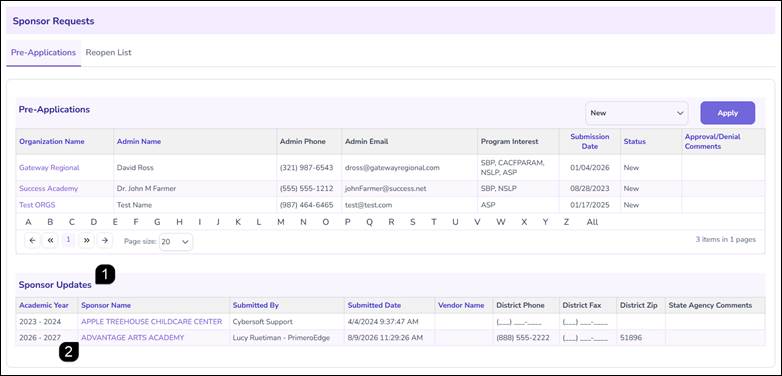
Task: Show All organizations in alphabet filter
Action: pyautogui.click(x=592, y=222)
